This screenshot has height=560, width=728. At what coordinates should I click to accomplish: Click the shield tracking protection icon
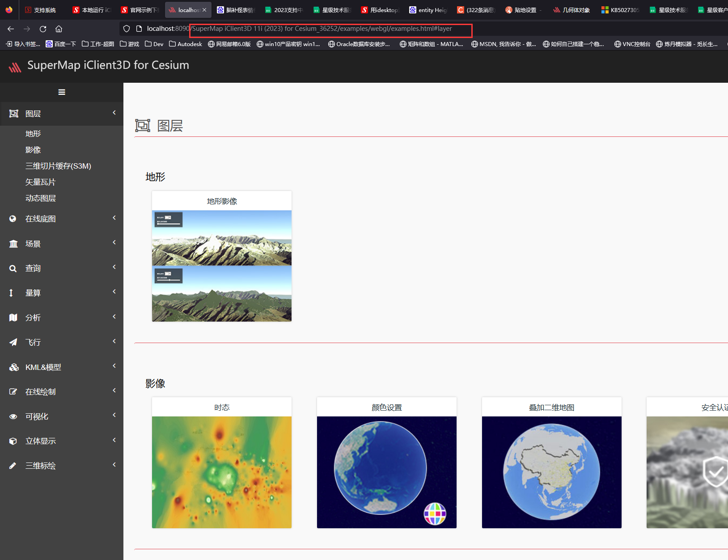(127, 29)
